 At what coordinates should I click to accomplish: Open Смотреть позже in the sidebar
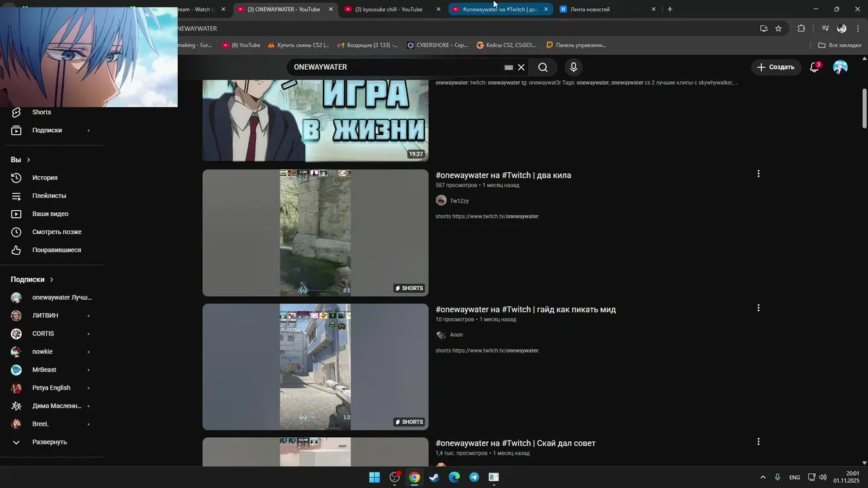56,232
